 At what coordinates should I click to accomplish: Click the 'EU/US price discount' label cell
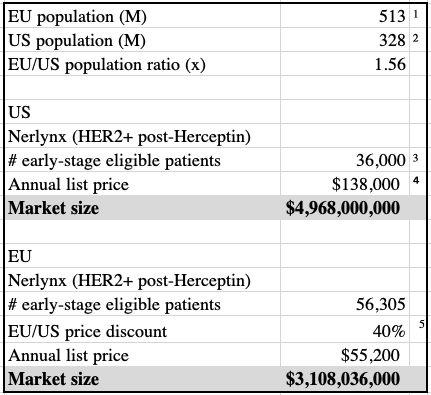(x=143, y=329)
